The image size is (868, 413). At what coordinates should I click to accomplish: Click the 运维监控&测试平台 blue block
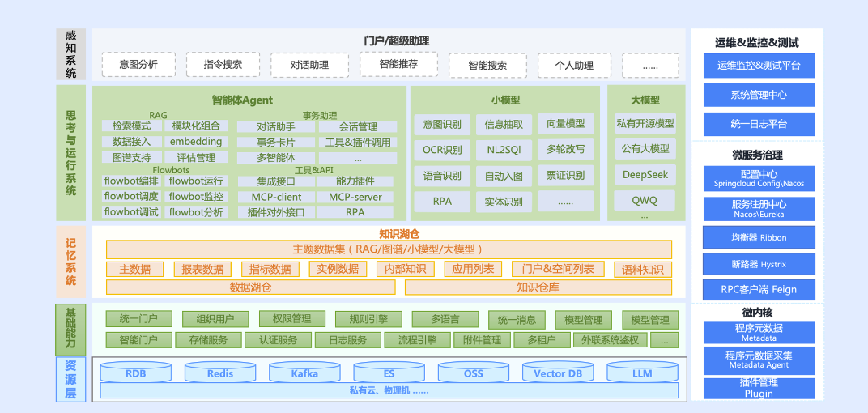[x=759, y=66]
